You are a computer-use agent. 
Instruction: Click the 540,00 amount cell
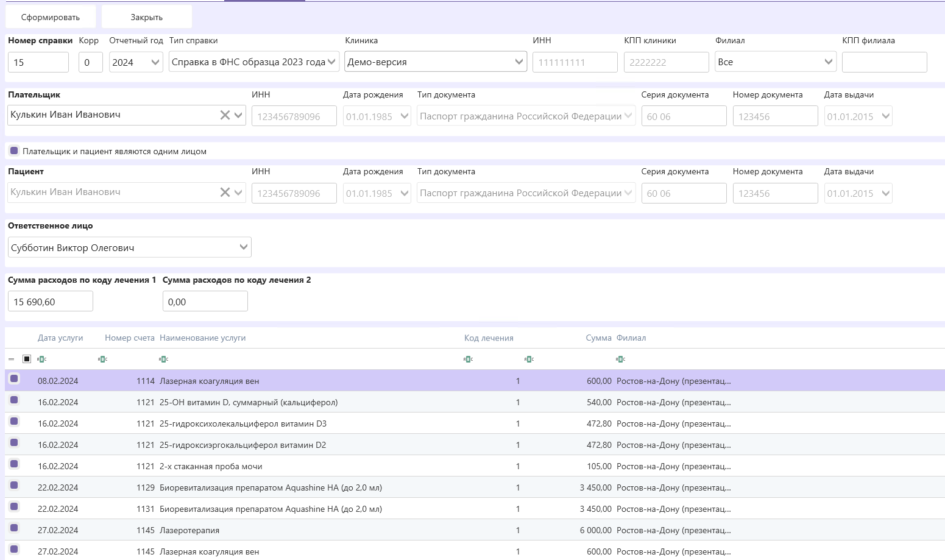point(599,402)
